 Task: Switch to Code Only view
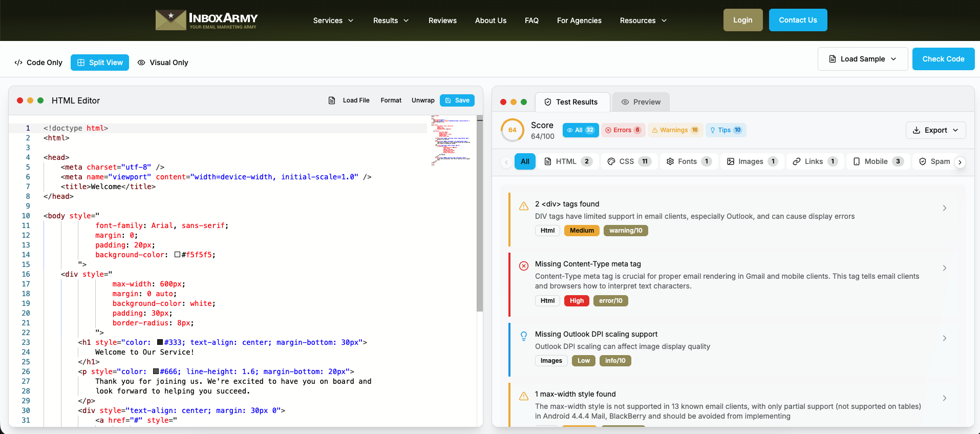click(x=38, y=63)
